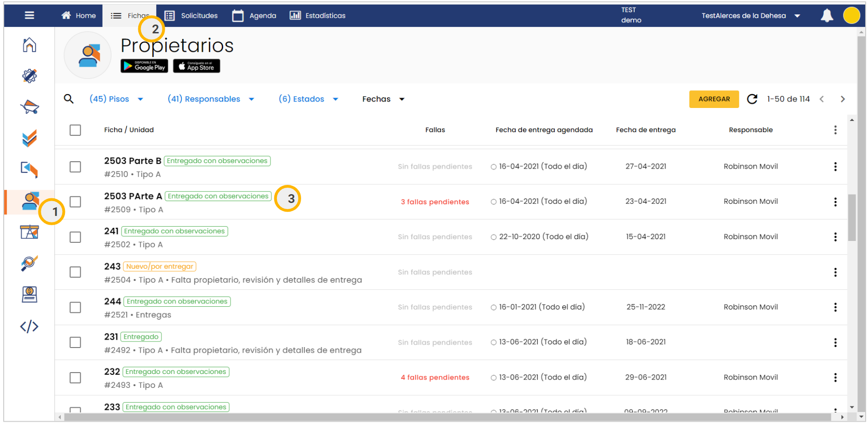Image resolution: width=868 pixels, height=424 pixels.
Task: Go to next page of results
Action: [x=842, y=99]
